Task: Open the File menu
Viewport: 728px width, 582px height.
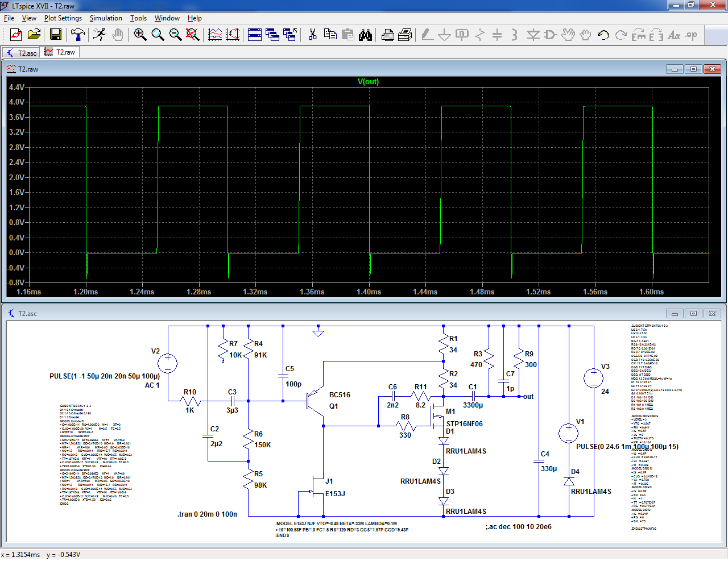Action: click(9, 18)
